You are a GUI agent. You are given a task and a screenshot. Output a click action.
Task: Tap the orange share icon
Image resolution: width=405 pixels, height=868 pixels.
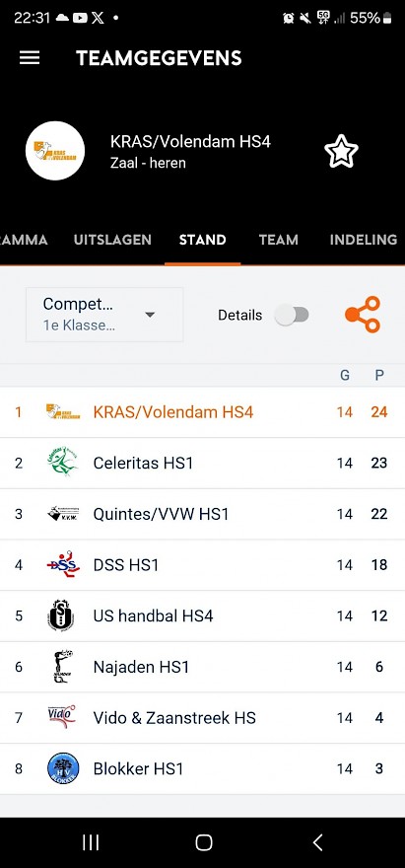click(363, 315)
